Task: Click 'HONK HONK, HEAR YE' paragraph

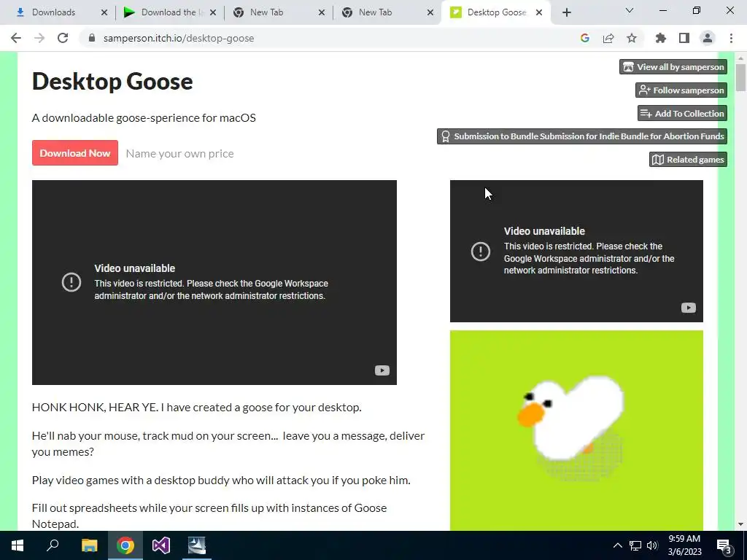Action: pyautogui.click(x=197, y=407)
